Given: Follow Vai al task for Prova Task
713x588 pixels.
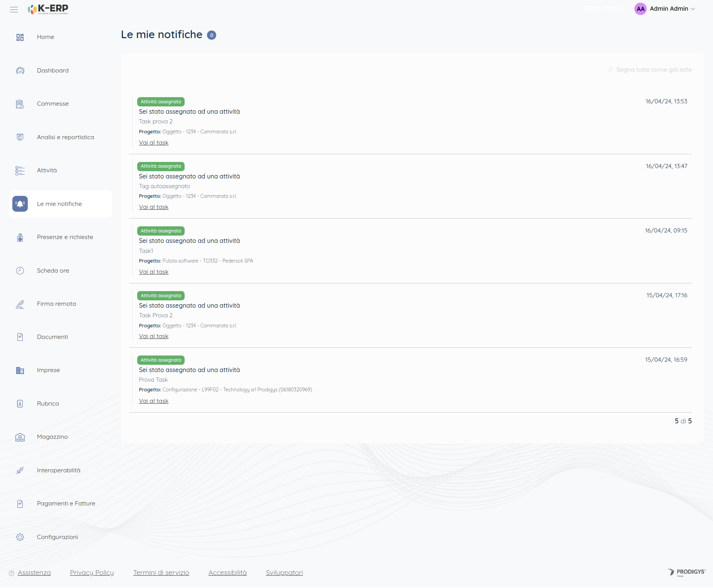Looking at the screenshot, I should pos(153,401).
